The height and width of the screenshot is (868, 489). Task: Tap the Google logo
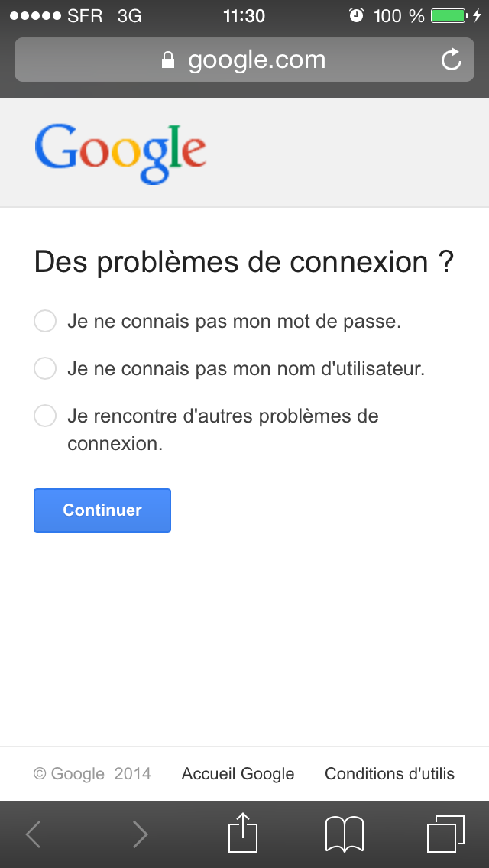tap(120, 153)
